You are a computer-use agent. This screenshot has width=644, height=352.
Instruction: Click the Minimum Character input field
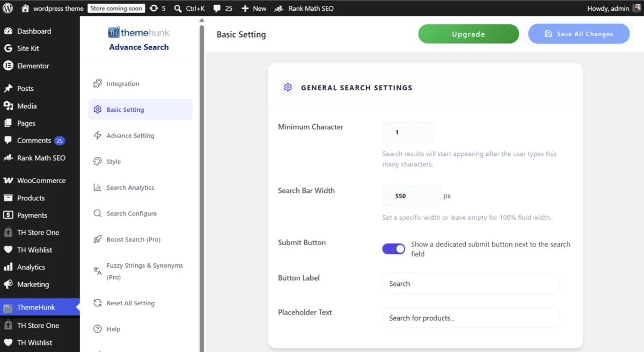(x=408, y=132)
